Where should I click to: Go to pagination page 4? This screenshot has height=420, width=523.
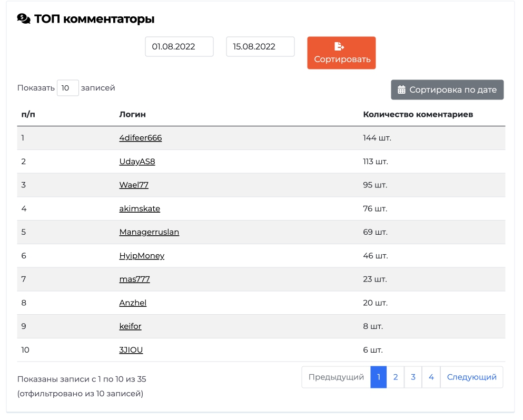[x=431, y=377]
